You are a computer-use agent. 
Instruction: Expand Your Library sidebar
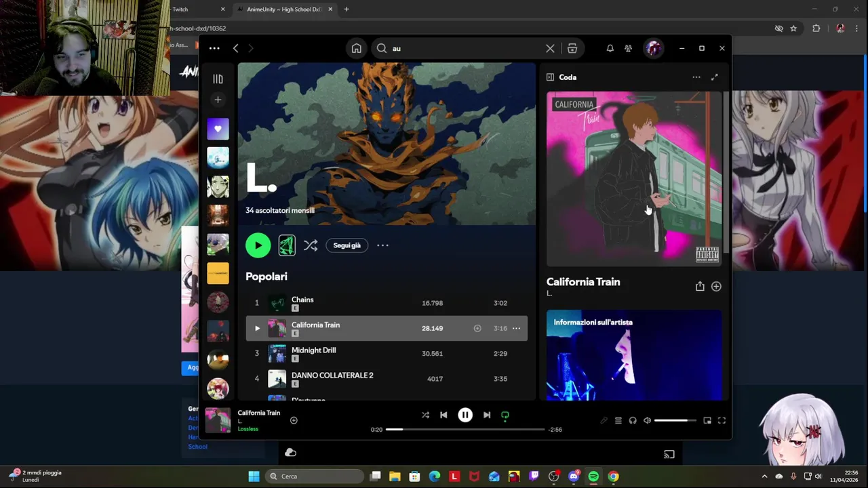click(x=218, y=79)
